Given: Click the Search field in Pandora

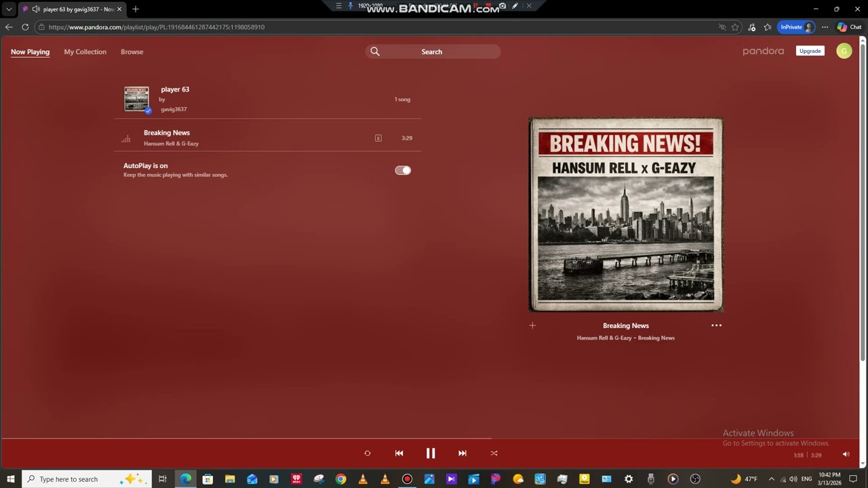Looking at the screenshot, I should tap(433, 52).
